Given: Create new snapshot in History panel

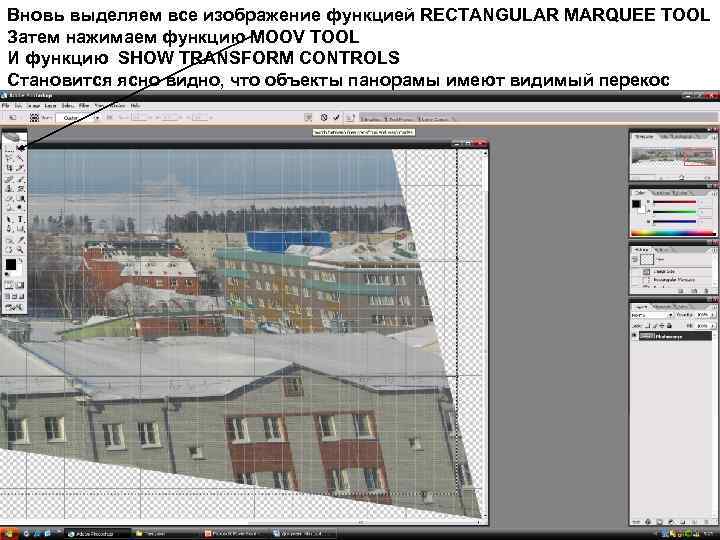Looking at the screenshot, I should pos(693,291).
